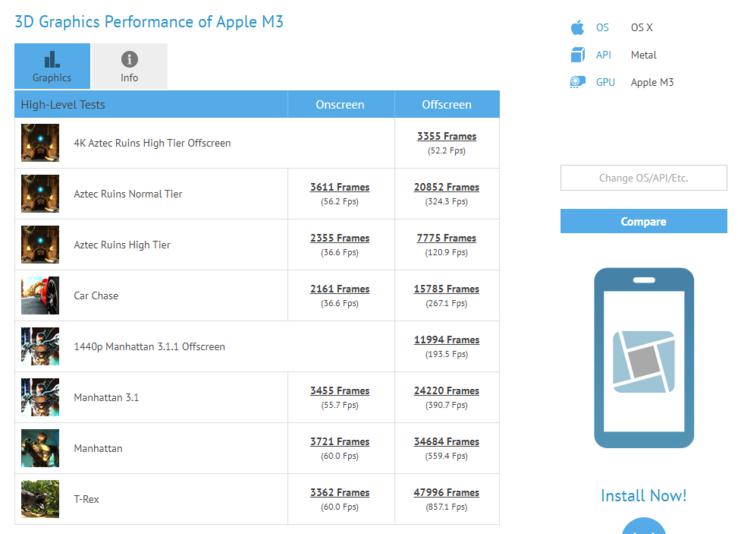The height and width of the screenshot is (534, 738).
Task: Click the Offscreen column header
Action: point(447,104)
